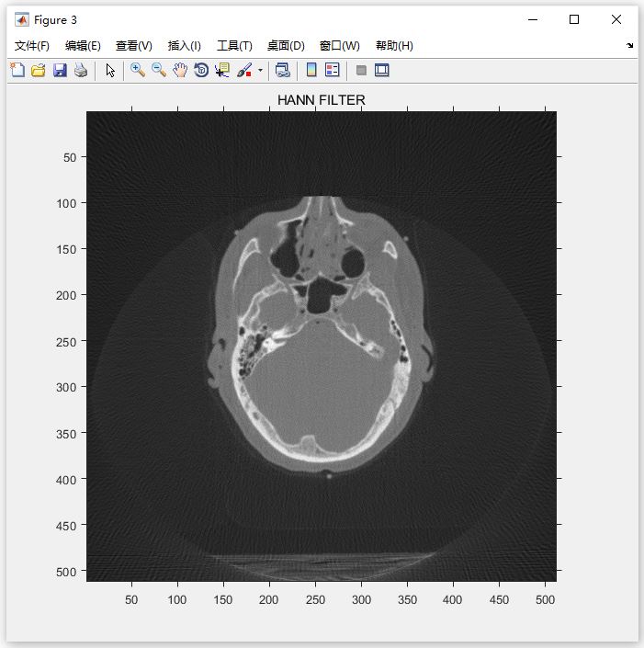Open the brush color dropdown arrow
Screen dimensions: 644x648
pyautogui.click(x=260, y=70)
